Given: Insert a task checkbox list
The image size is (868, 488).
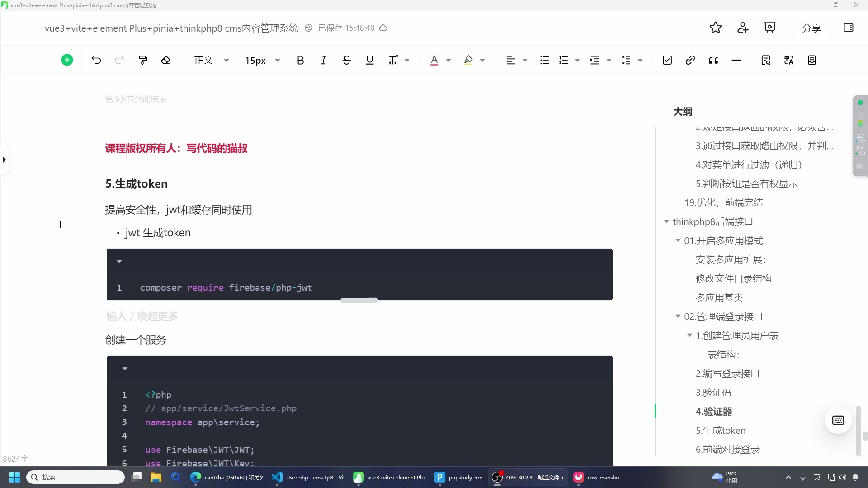Looking at the screenshot, I should point(667,60).
